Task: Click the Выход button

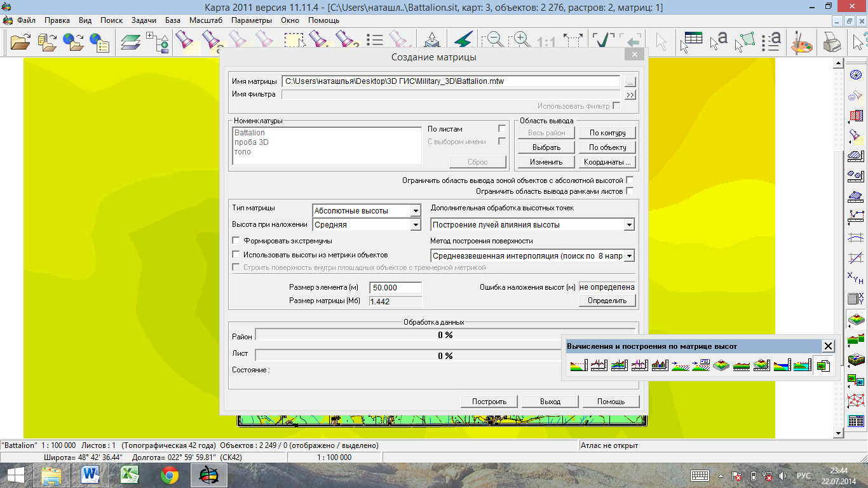Action: click(550, 402)
